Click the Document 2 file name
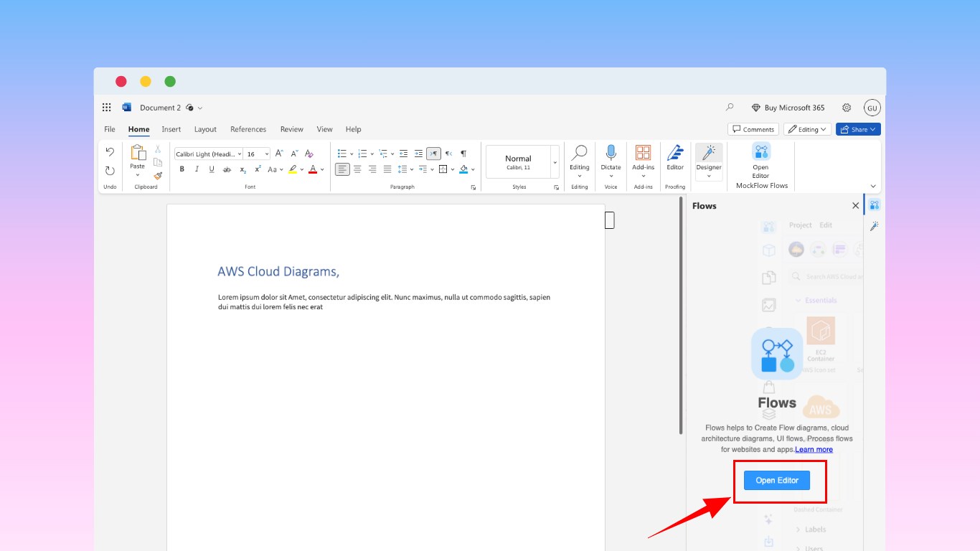Image resolution: width=980 pixels, height=551 pixels. pos(161,108)
